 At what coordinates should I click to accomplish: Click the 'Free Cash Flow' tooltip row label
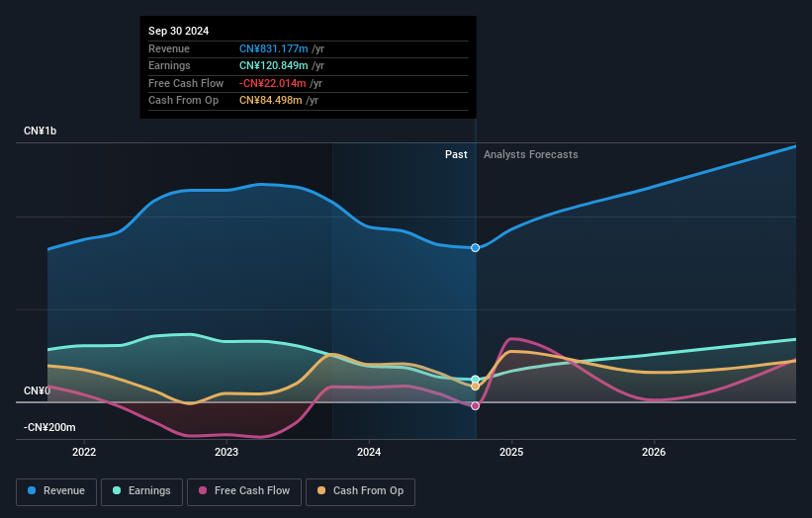tap(186, 83)
